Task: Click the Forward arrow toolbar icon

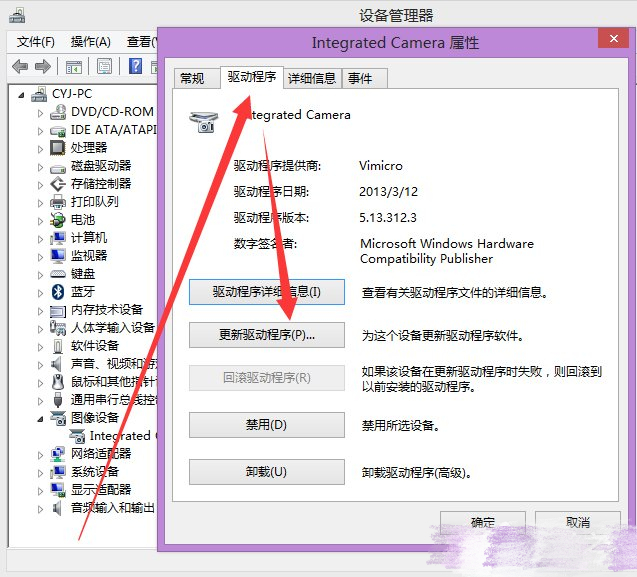Action: [43, 67]
